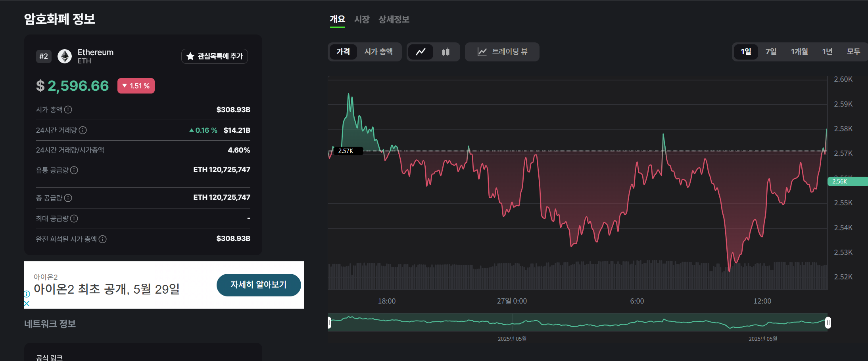This screenshot has height=361, width=868.
Task: Click the info icon beside 24시간 거래량
Action: pos(83,130)
